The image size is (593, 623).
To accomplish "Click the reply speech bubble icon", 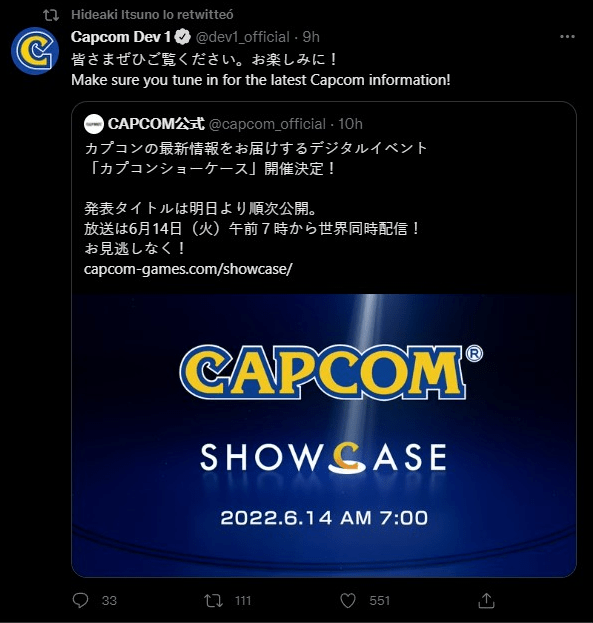I will [80, 600].
